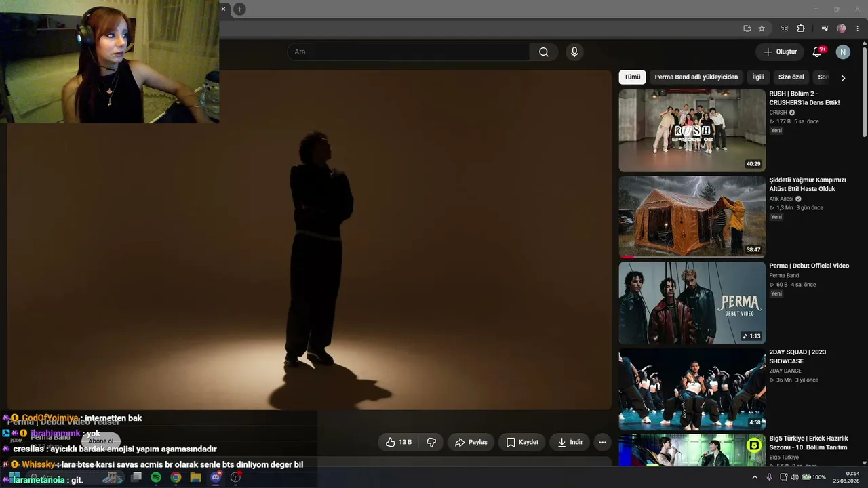Click the Atik Ailesi channel name
Viewport: 868px width, 488px height.
click(x=781, y=199)
